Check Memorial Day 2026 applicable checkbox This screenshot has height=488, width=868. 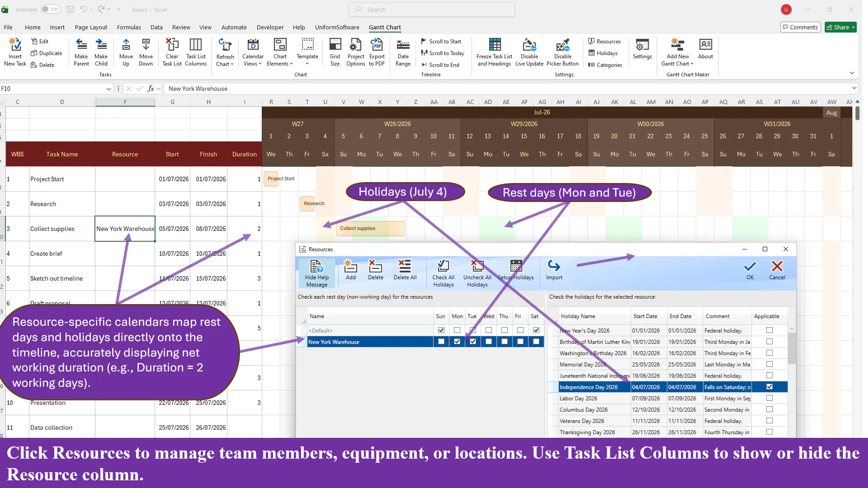pyautogui.click(x=769, y=364)
